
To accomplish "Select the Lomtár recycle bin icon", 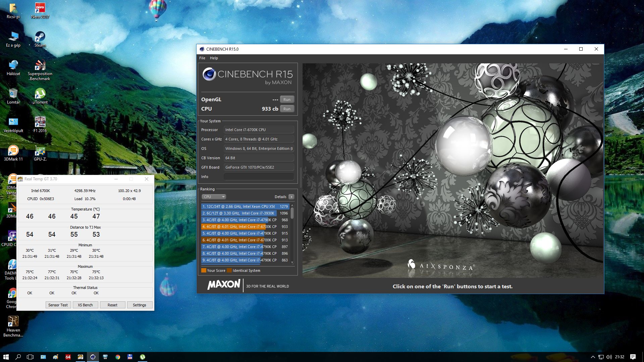I will tap(13, 96).
